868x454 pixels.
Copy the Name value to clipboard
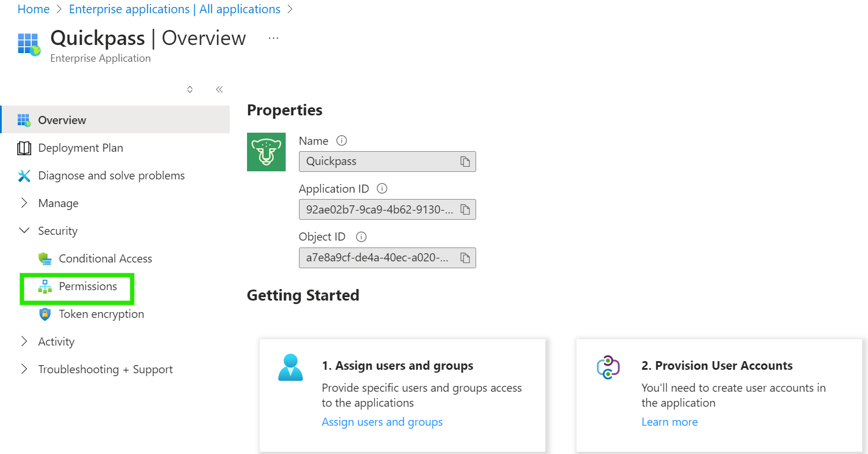(465, 162)
